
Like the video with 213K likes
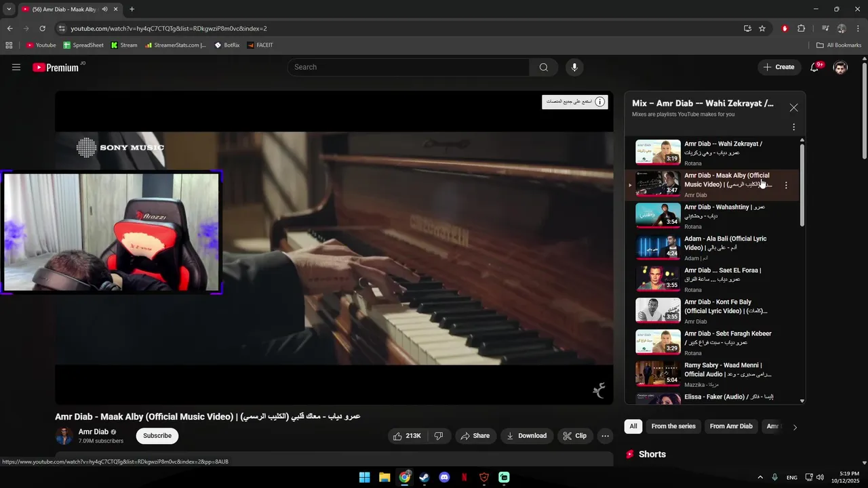pos(407,436)
